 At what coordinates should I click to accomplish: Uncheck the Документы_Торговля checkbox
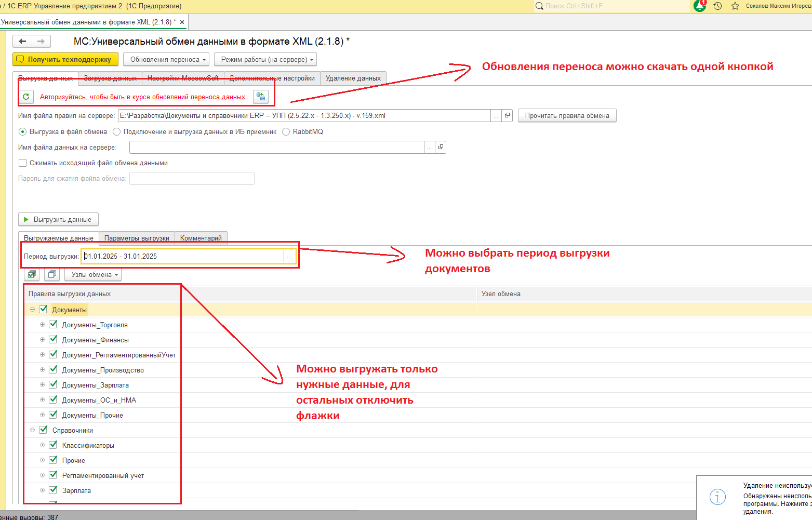tap(53, 325)
